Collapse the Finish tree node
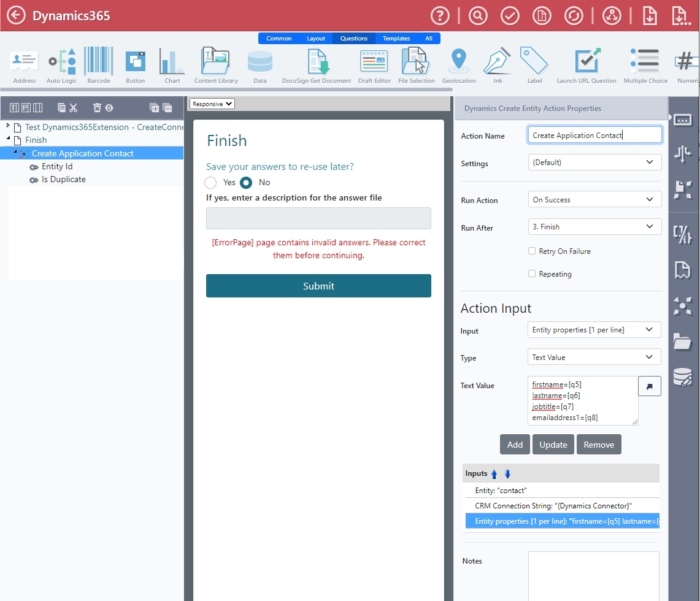700x601 pixels. point(8,139)
